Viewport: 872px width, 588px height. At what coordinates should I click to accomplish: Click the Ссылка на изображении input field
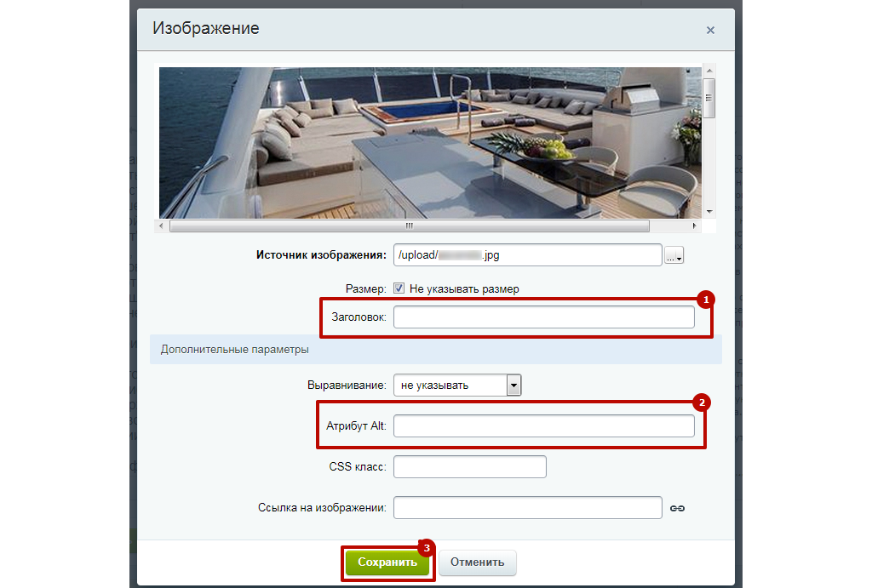click(528, 508)
